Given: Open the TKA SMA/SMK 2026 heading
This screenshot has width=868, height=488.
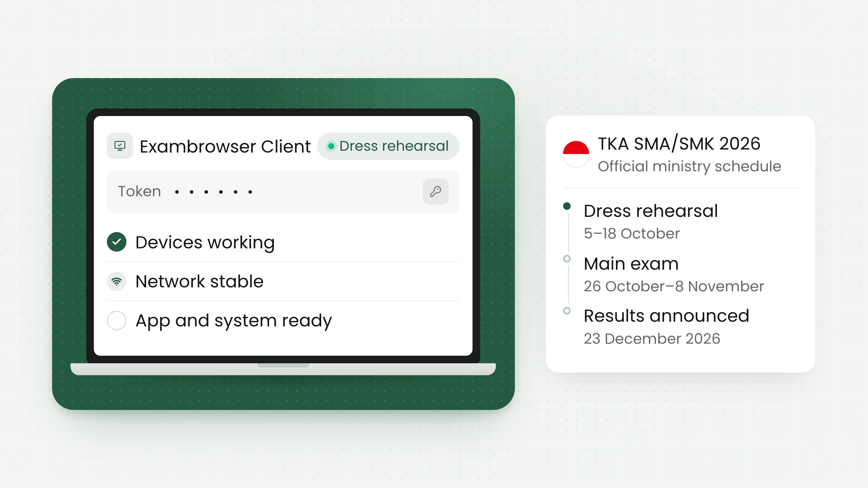Looking at the screenshot, I should pyautogui.click(x=679, y=144).
